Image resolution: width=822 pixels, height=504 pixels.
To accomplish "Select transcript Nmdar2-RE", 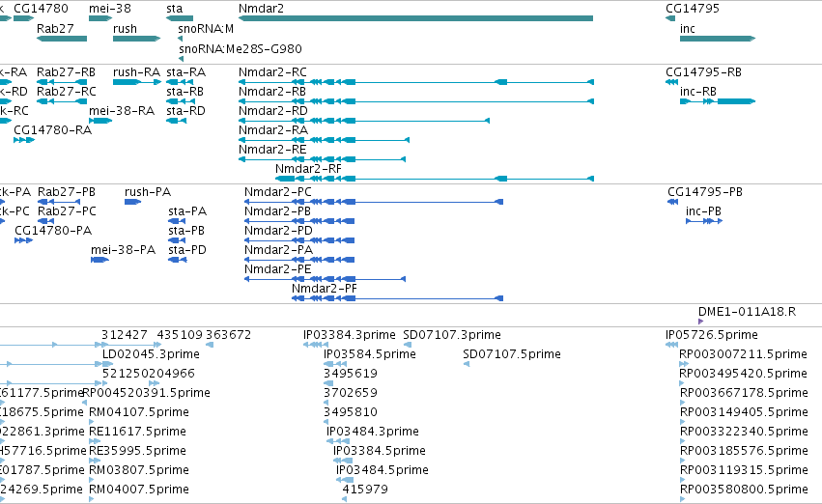I will click(322, 159).
